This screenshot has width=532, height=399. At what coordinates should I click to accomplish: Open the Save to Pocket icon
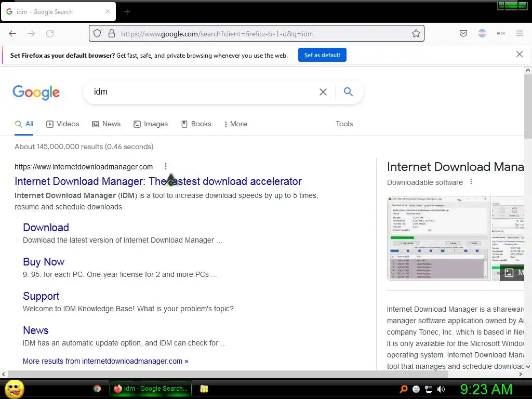(x=463, y=33)
